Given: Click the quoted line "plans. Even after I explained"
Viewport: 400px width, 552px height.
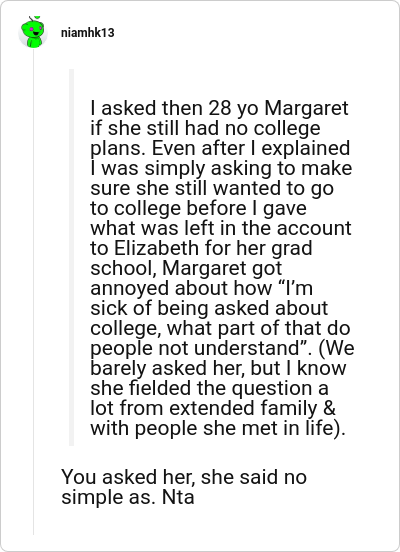Looking at the screenshot, I should 220,148.
